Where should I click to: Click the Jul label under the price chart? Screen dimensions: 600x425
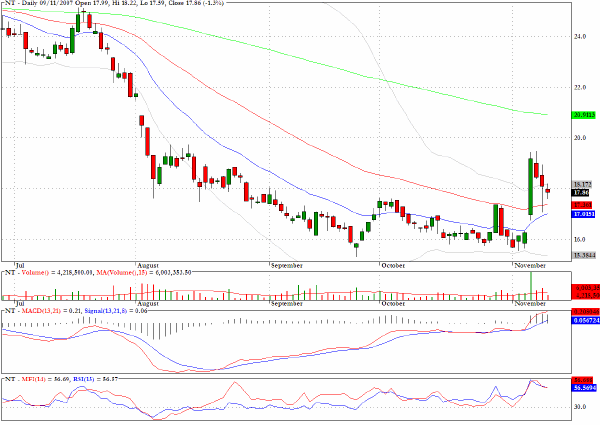(x=20, y=265)
